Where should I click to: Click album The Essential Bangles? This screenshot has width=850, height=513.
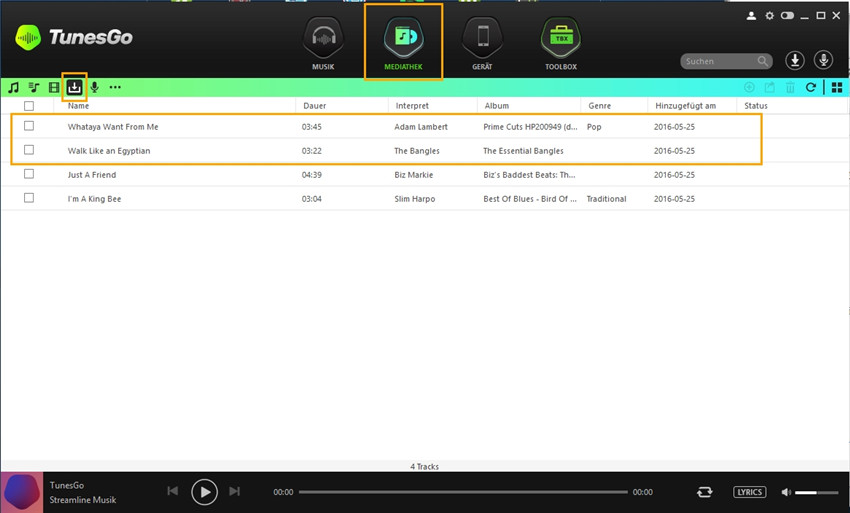523,151
